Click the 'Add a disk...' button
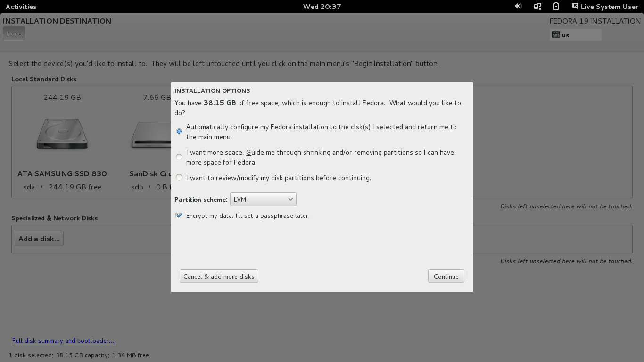 click(39, 239)
